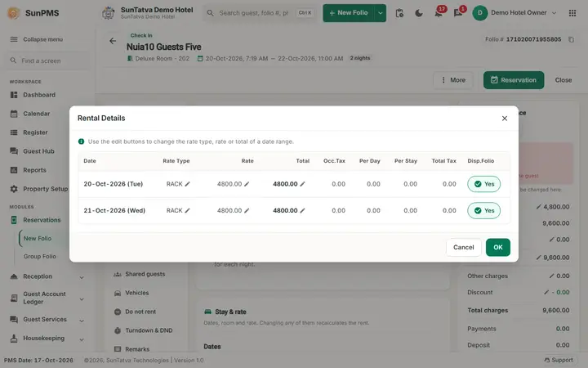Close the Rental Details dialog with X
Image resolution: width=588 pixels, height=368 pixels.
tap(505, 119)
